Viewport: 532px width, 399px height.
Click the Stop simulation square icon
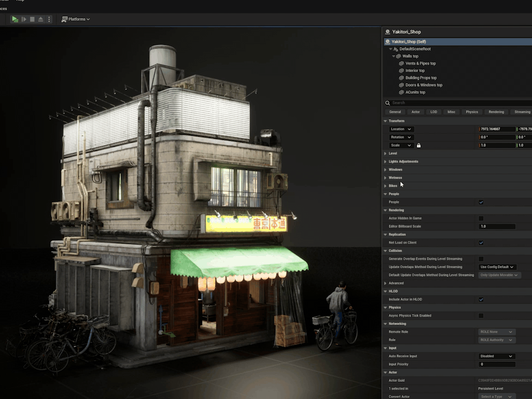[32, 19]
